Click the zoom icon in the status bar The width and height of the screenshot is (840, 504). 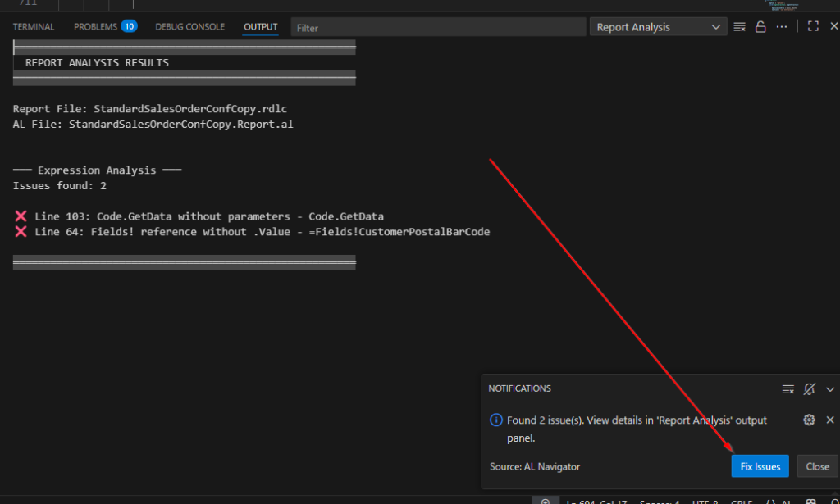(546, 501)
